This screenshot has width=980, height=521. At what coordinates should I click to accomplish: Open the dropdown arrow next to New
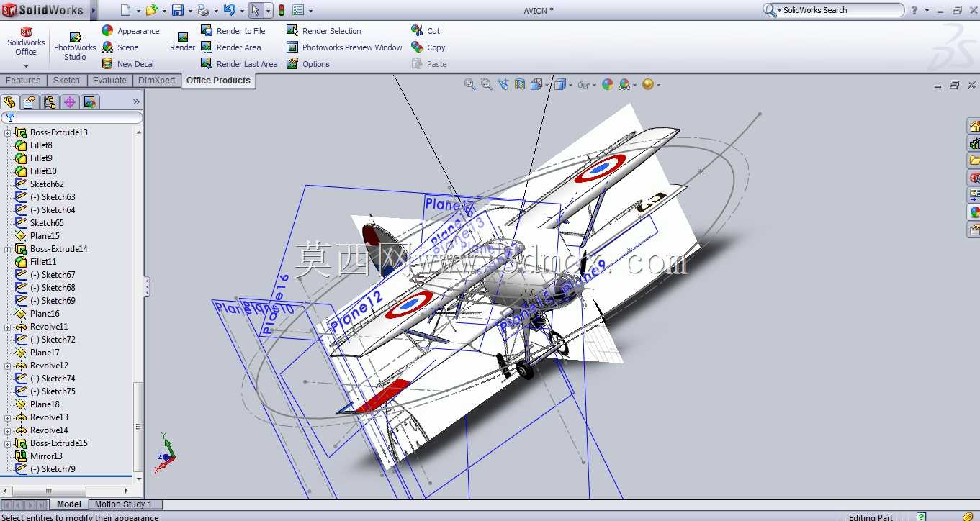coord(138,11)
